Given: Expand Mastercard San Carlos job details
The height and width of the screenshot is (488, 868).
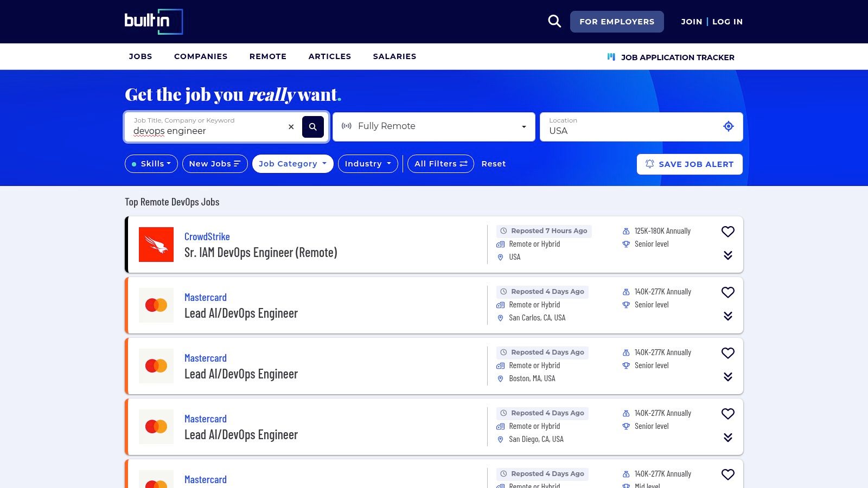Looking at the screenshot, I should 728,316.
